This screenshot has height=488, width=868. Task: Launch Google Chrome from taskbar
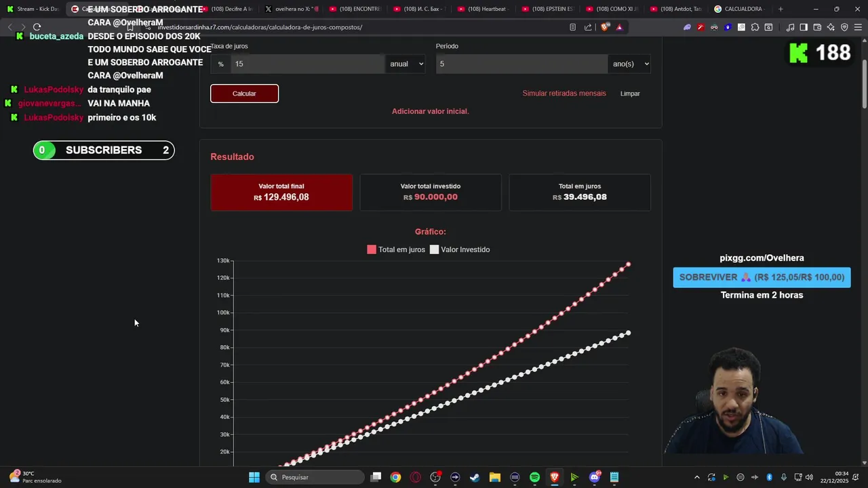click(395, 477)
